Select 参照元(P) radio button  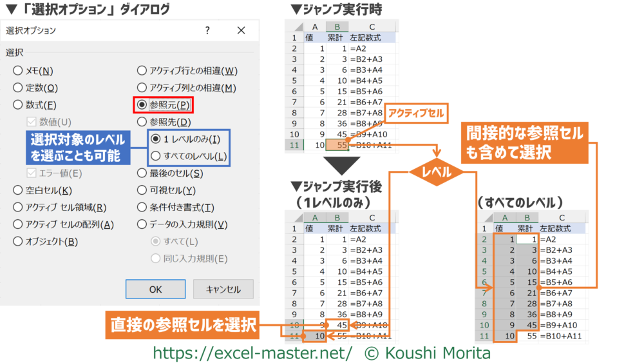click(x=142, y=105)
